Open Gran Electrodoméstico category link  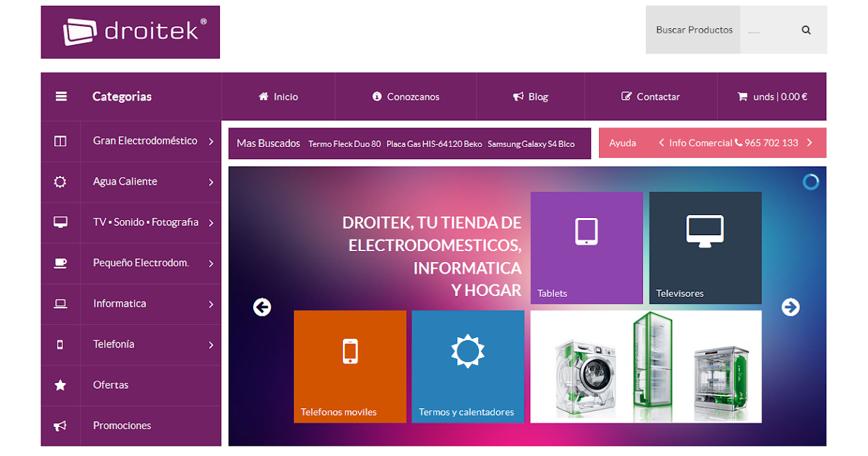click(145, 141)
